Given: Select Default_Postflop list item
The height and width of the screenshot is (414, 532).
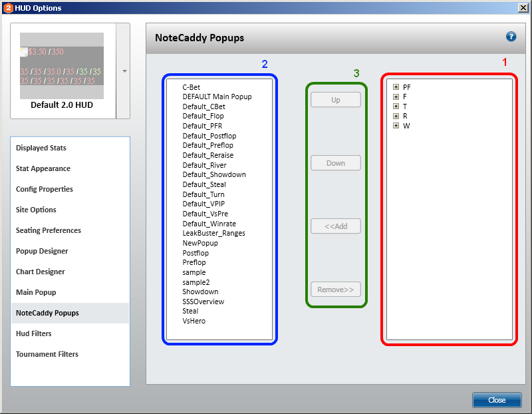Looking at the screenshot, I should pyautogui.click(x=209, y=136).
